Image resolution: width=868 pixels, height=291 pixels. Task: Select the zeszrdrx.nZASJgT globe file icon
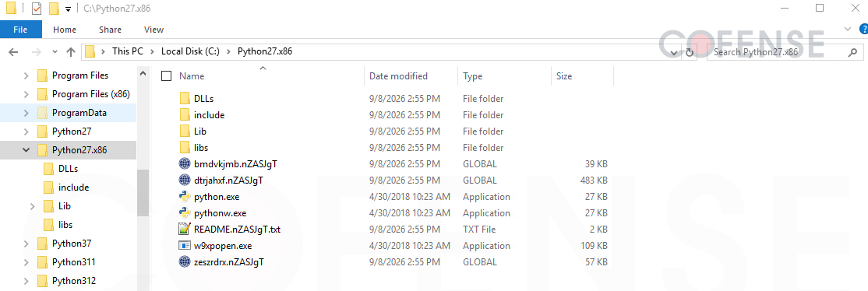[x=185, y=261]
